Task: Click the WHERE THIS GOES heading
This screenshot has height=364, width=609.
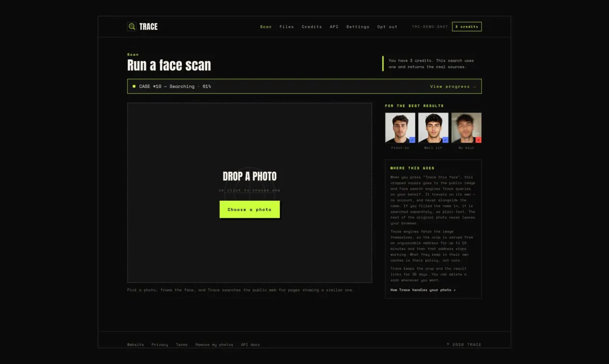Action: [x=412, y=168]
